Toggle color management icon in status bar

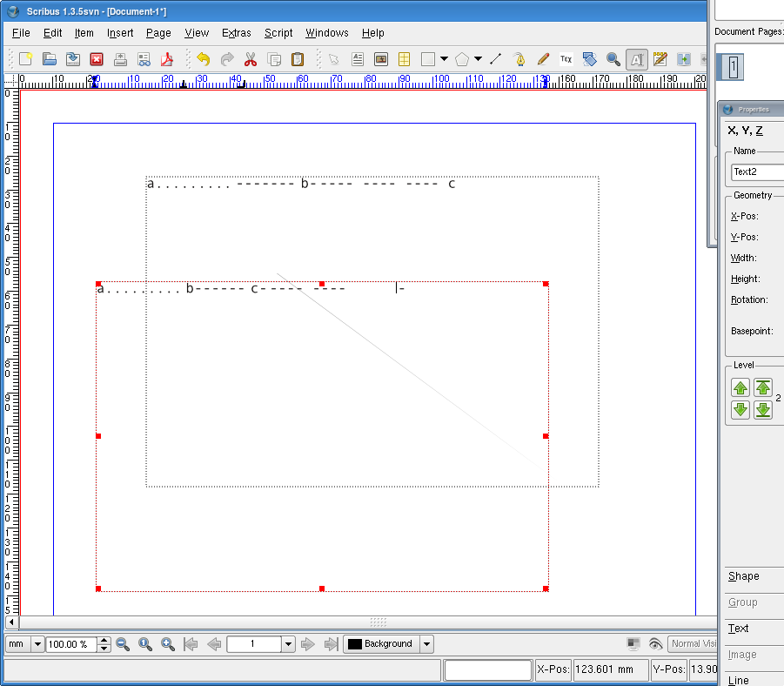click(x=634, y=644)
